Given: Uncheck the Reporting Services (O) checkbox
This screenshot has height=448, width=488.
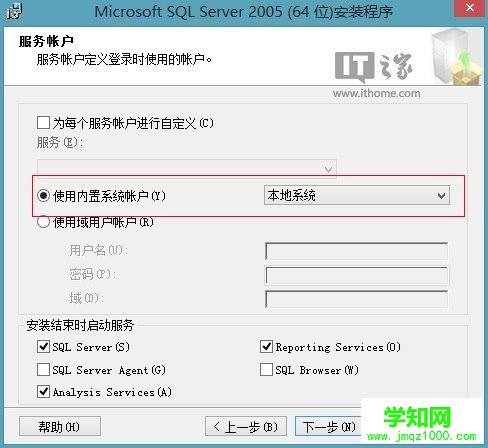Looking at the screenshot, I should click(266, 347).
